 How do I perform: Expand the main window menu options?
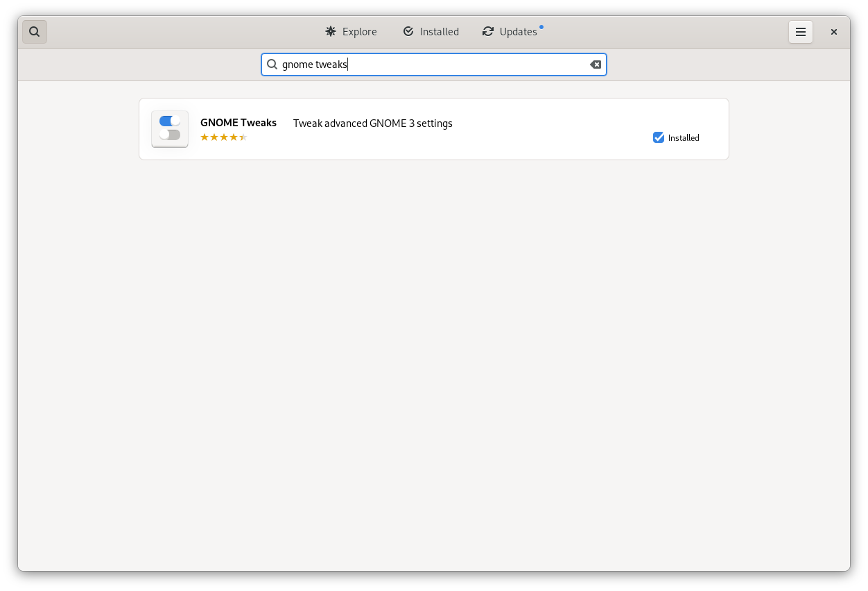point(801,31)
